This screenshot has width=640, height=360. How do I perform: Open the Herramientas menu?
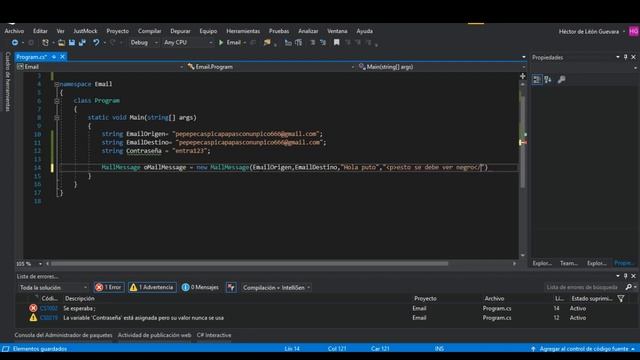coord(243,31)
